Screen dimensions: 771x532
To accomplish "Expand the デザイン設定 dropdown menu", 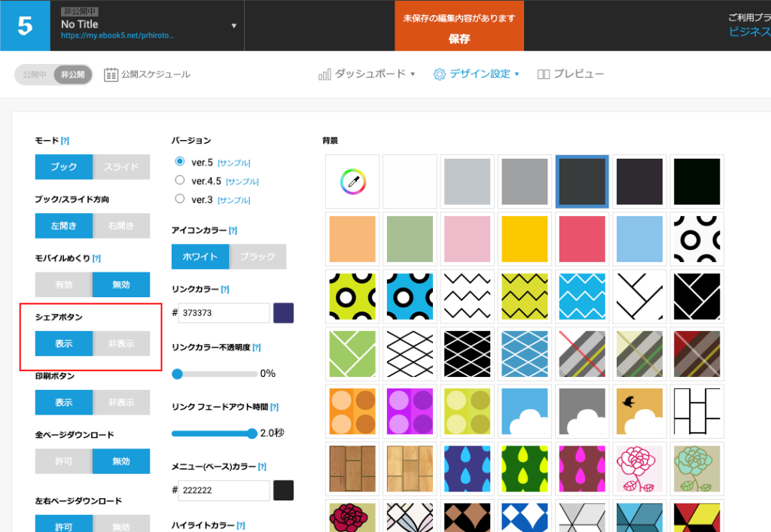I will (x=476, y=74).
